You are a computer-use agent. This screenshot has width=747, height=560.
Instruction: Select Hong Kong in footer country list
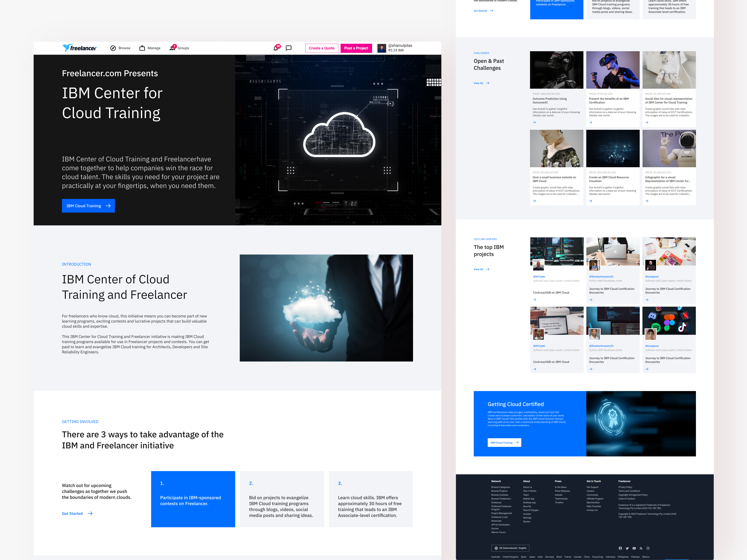tap(597, 557)
